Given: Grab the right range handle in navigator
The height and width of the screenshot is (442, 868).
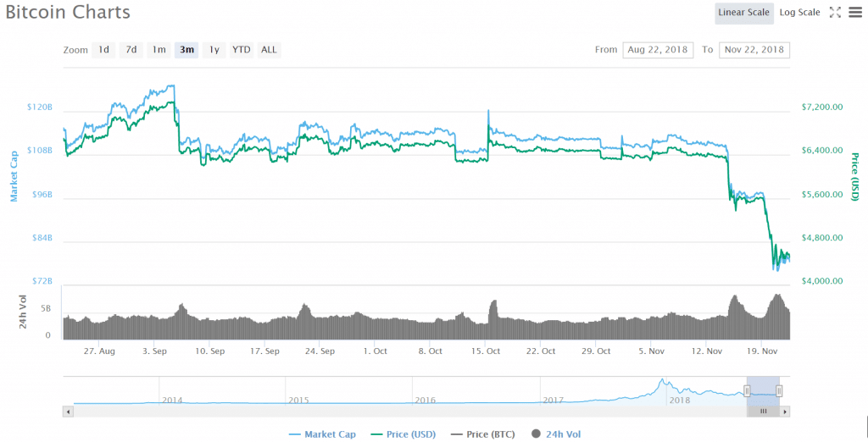Looking at the screenshot, I should click(x=779, y=390).
